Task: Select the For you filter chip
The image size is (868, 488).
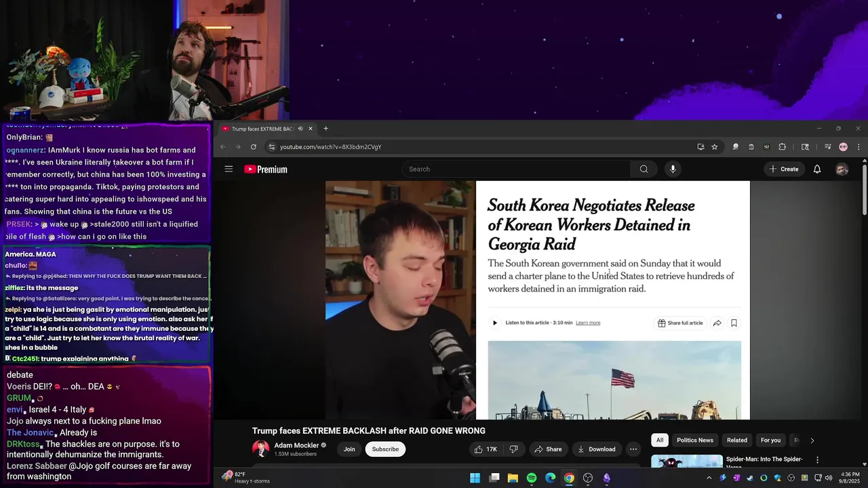Action: pos(770,440)
